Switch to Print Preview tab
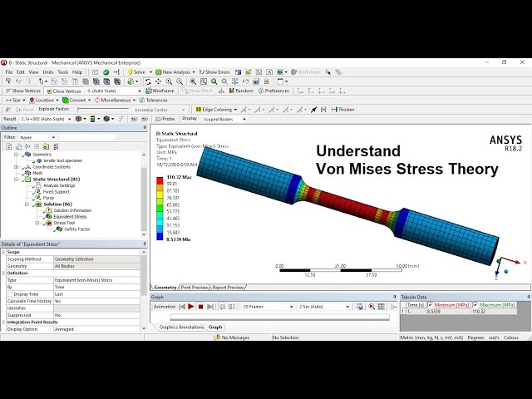 [194, 288]
